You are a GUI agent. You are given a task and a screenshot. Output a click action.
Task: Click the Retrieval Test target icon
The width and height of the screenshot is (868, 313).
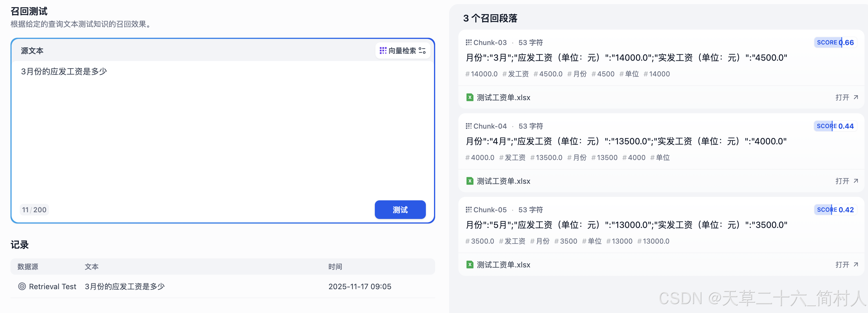22,286
